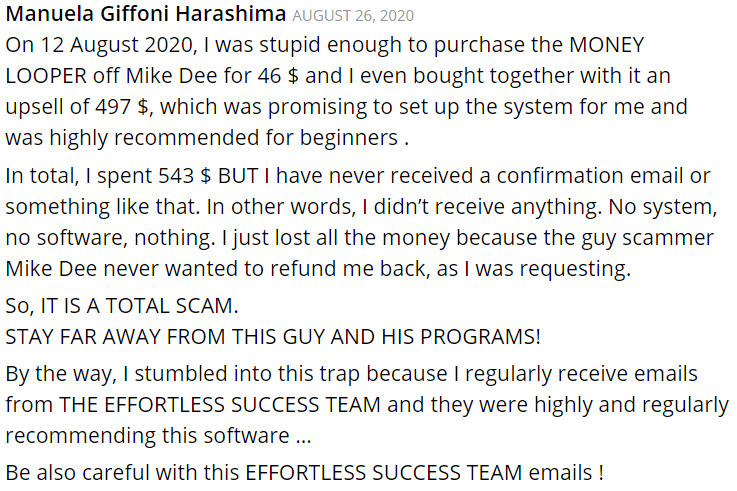Click "never wanted to refund me back"
Image resolution: width=737 pixels, height=491 pixels.
pos(266,269)
